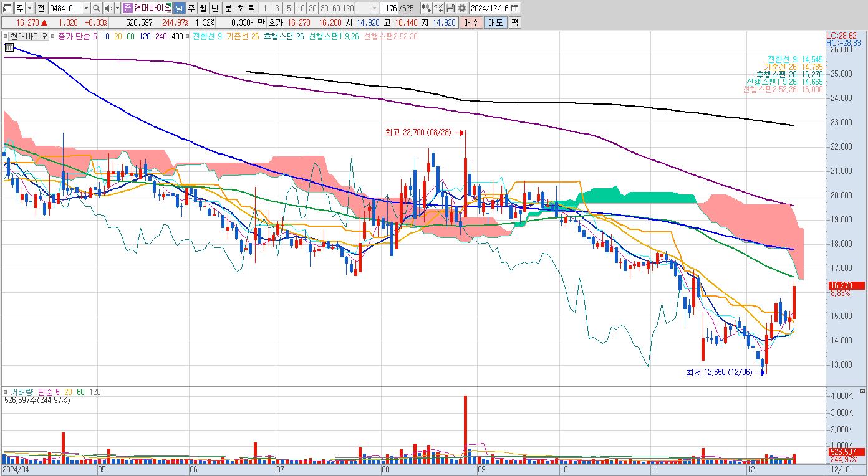Click the 평 button
Viewport: 868px width, 476px height.
click(514, 22)
